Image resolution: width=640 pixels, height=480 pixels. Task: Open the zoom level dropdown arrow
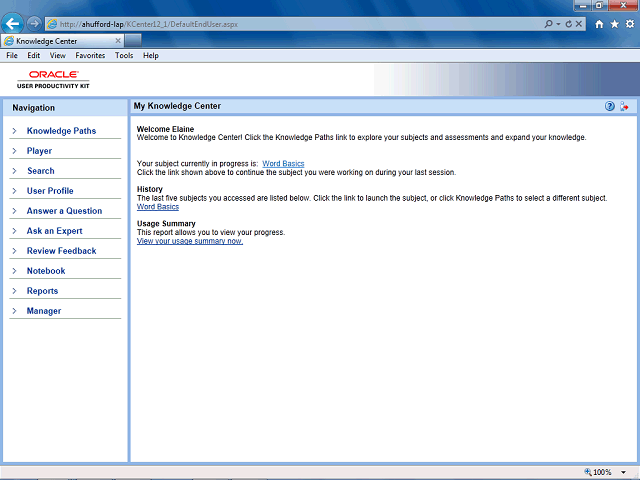click(x=623, y=472)
